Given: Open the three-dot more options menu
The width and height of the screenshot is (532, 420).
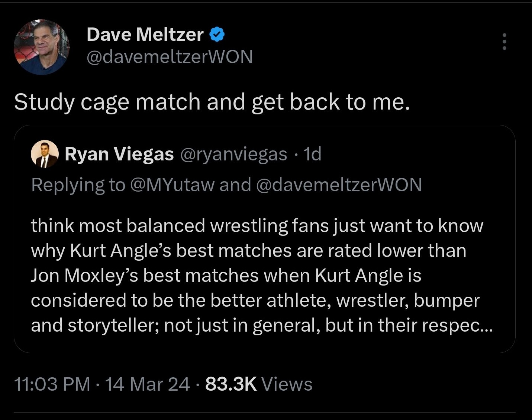Looking at the screenshot, I should 504,41.
